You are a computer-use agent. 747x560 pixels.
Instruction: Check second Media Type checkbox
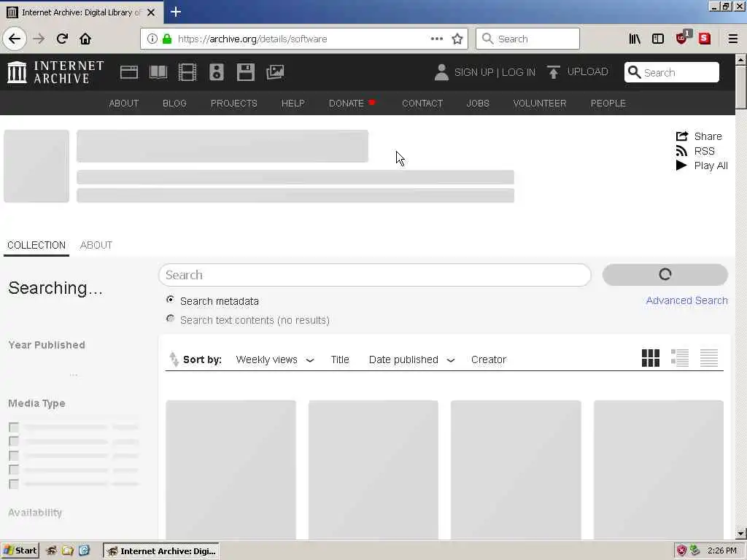(14, 441)
